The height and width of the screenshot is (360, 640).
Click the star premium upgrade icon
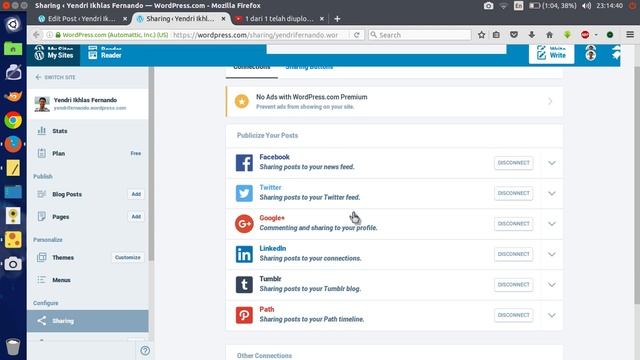[x=242, y=101]
